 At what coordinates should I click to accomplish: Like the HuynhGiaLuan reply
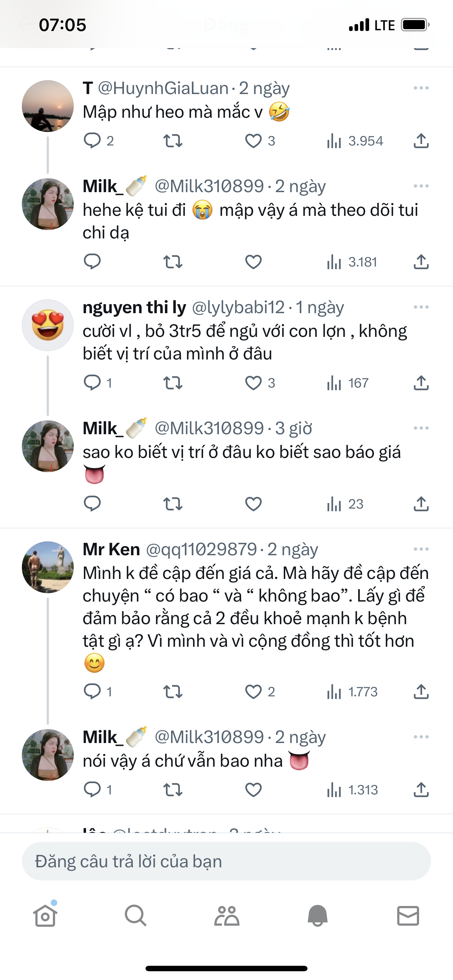[253, 141]
